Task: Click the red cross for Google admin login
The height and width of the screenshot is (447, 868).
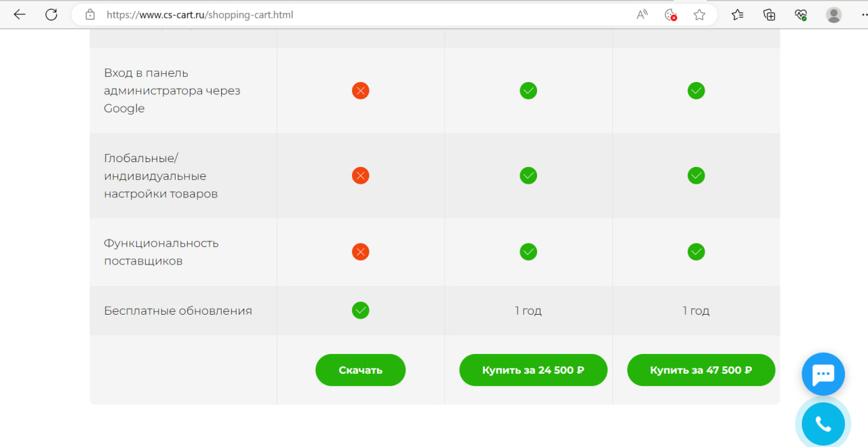Action: (360, 90)
